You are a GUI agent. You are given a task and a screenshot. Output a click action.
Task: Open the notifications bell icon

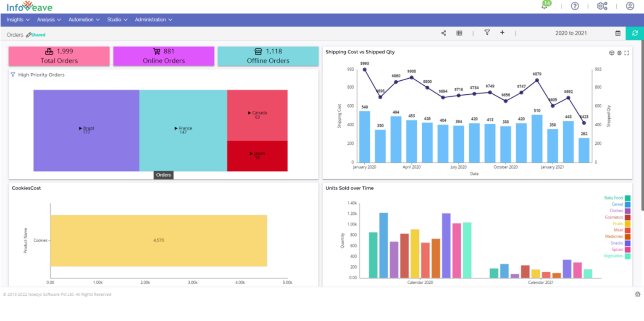pos(544,6)
